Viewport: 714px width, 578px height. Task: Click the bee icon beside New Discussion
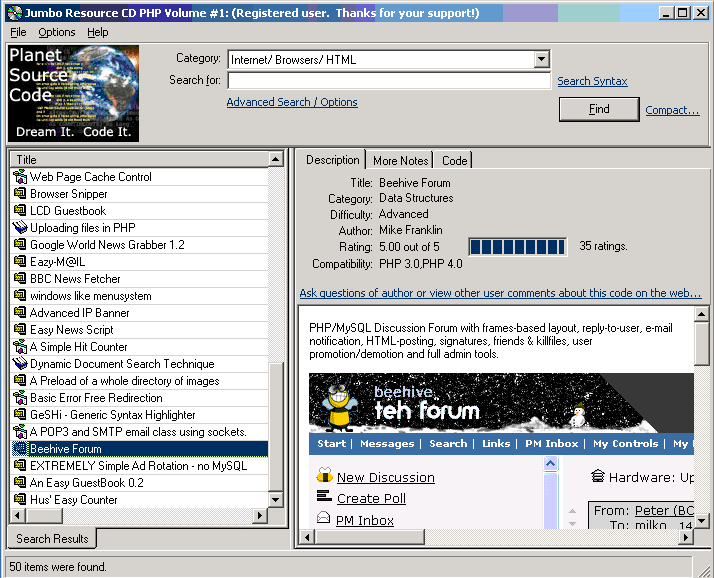pos(324,476)
